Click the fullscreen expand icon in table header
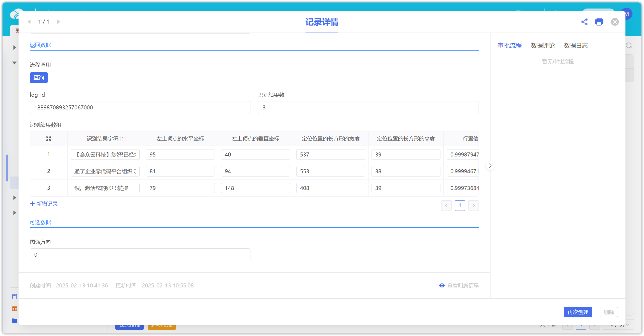 tap(49, 139)
